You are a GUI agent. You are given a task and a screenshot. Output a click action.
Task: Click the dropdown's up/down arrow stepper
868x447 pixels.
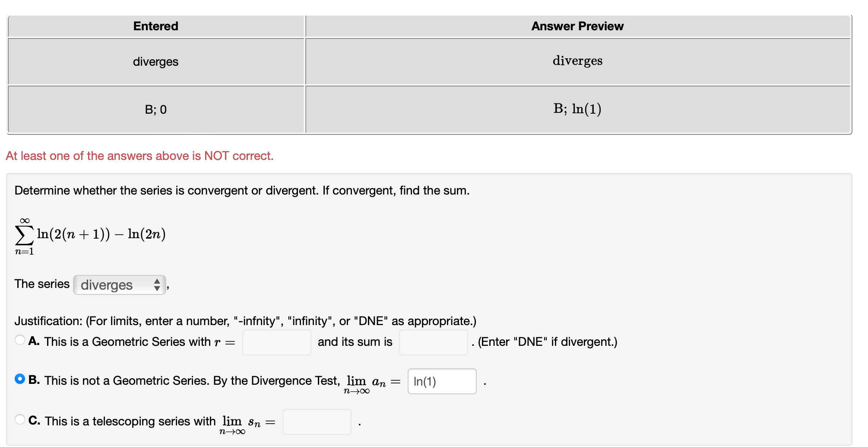pyautogui.click(x=157, y=285)
